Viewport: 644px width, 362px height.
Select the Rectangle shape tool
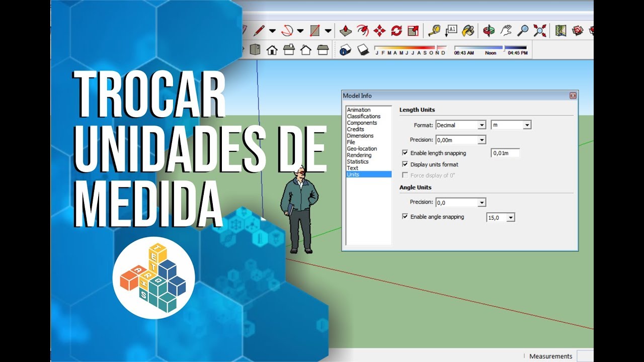[315, 31]
